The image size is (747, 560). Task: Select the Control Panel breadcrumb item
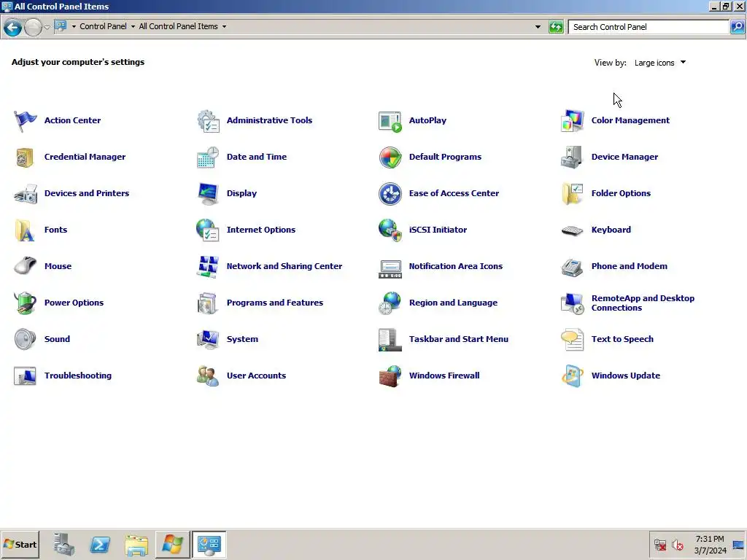tap(103, 26)
